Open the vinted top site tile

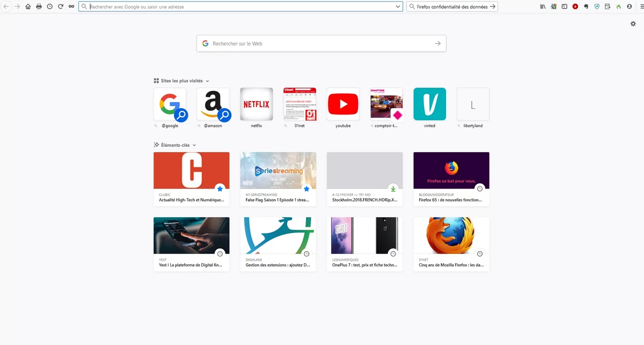tap(429, 104)
